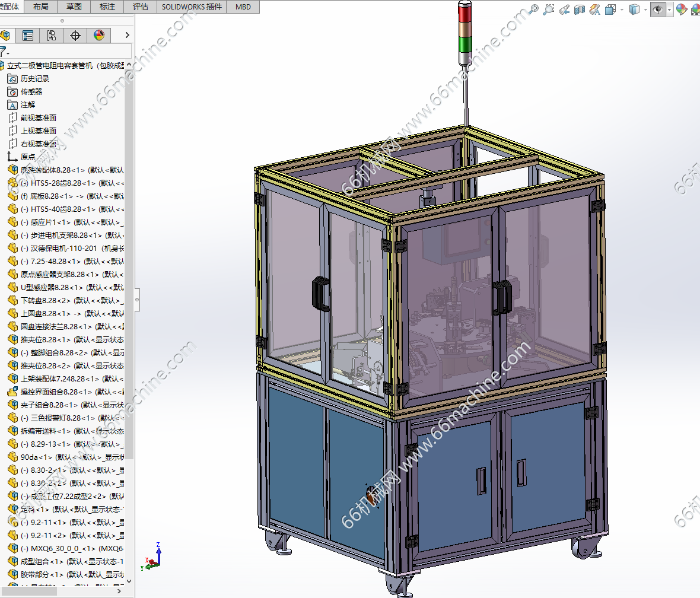
Task: Select the 前视基准面 plane in tree
Action: [39, 117]
